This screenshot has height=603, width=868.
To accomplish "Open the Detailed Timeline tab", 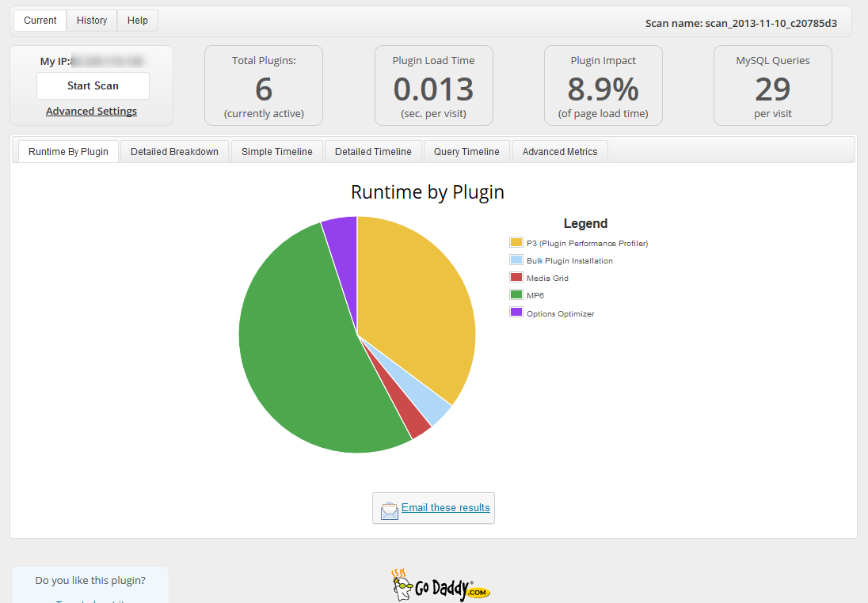I will coord(373,152).
